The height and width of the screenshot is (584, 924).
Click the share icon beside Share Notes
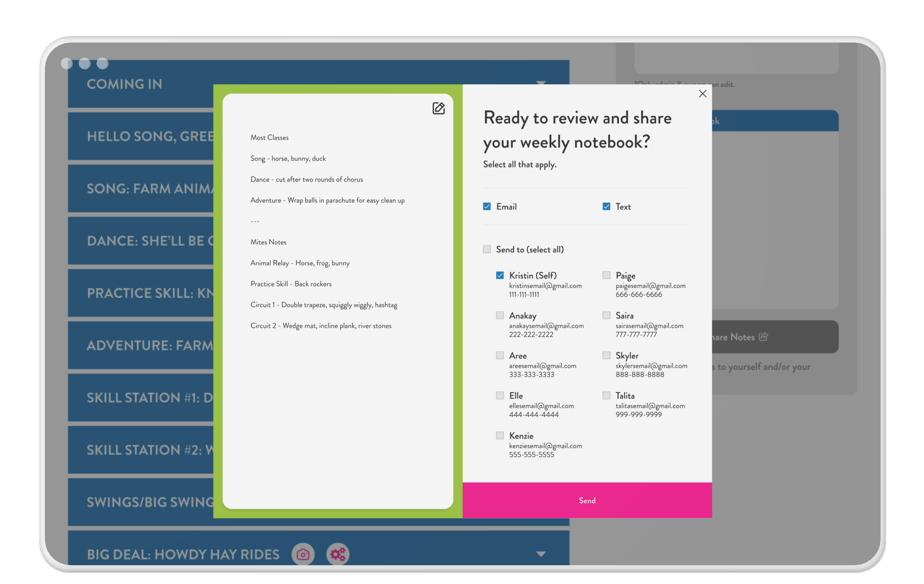(763, 337)
